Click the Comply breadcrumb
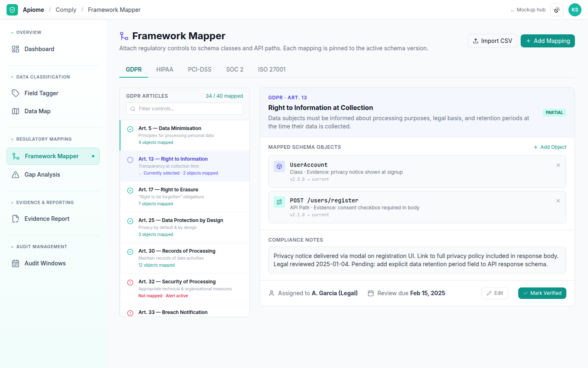 (x=66, y=10)
